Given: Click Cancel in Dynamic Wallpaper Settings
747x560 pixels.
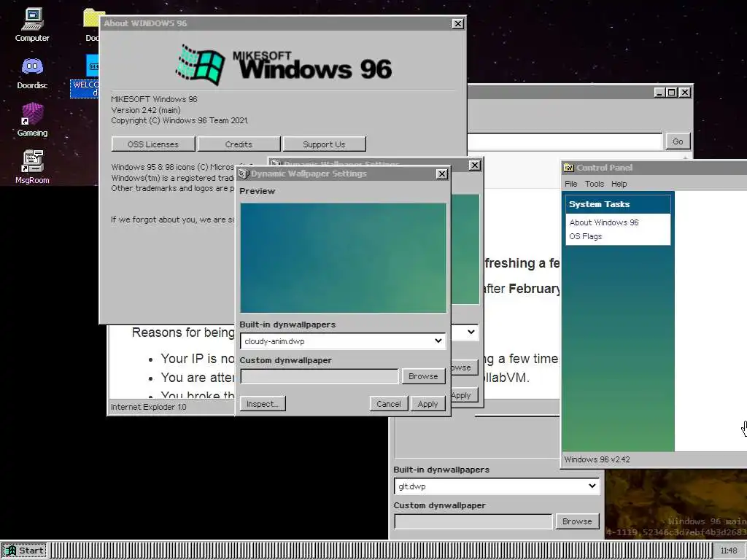Looking at the screenshot, I should click(x=389, y=404).
